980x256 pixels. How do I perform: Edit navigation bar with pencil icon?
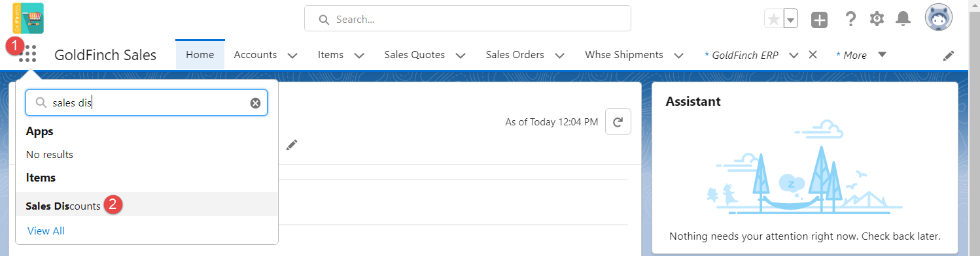coord(949,56)
